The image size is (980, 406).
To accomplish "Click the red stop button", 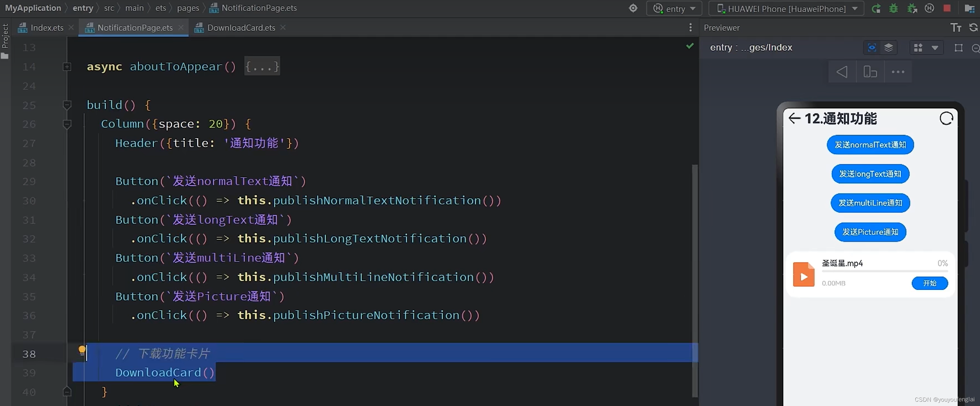I will 947,8.
